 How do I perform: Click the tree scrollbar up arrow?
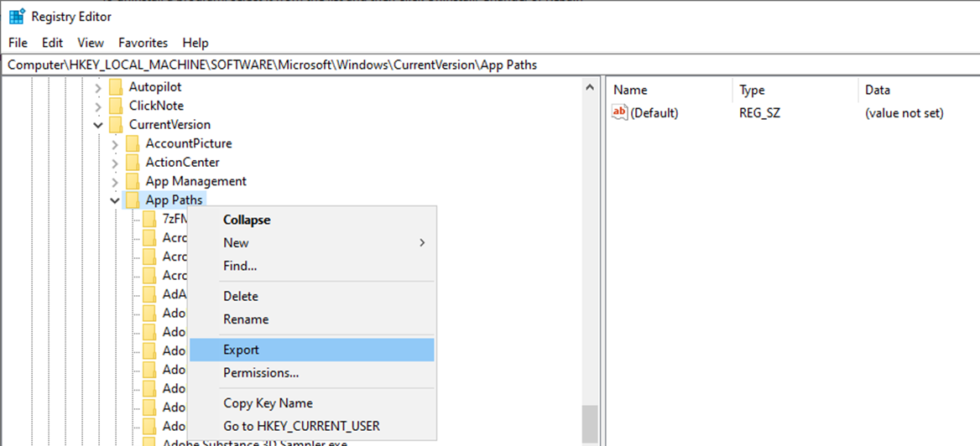[590, 87]
